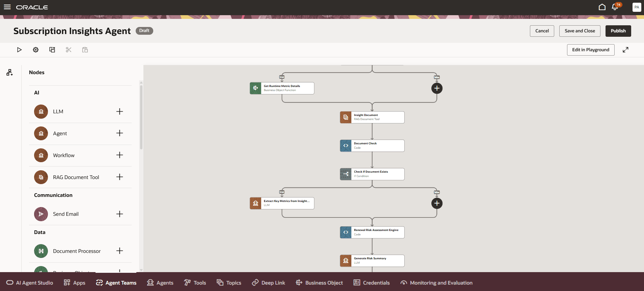This screenshot has width=644, height=291.
Task: Go to the Oracle home icon
Action: tap(602, 7)
